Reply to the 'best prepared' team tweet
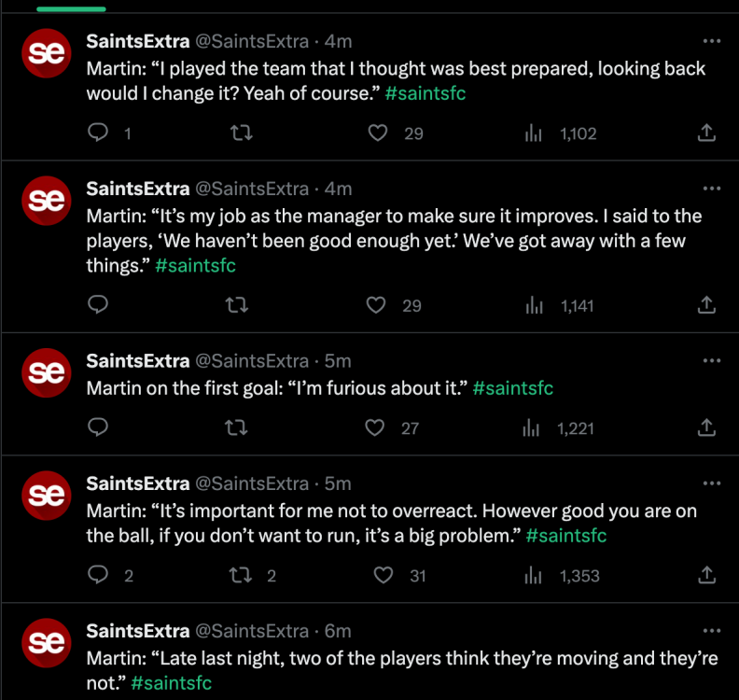 98,133
